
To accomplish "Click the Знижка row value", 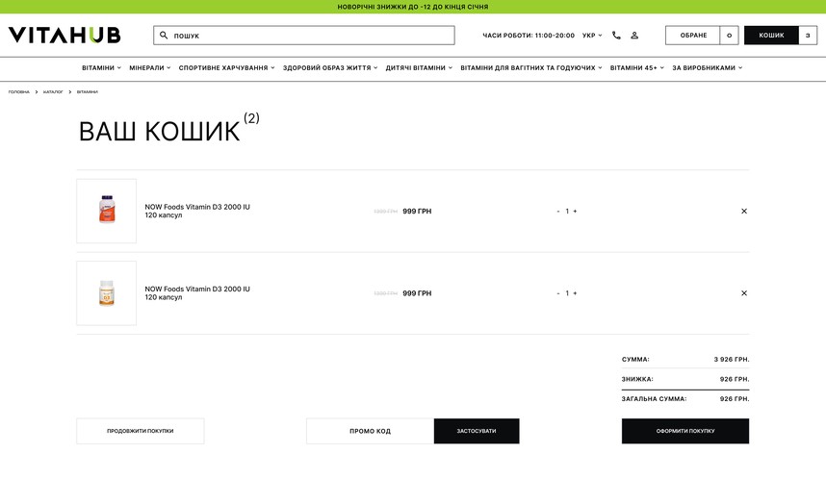I will coord(735,379).
